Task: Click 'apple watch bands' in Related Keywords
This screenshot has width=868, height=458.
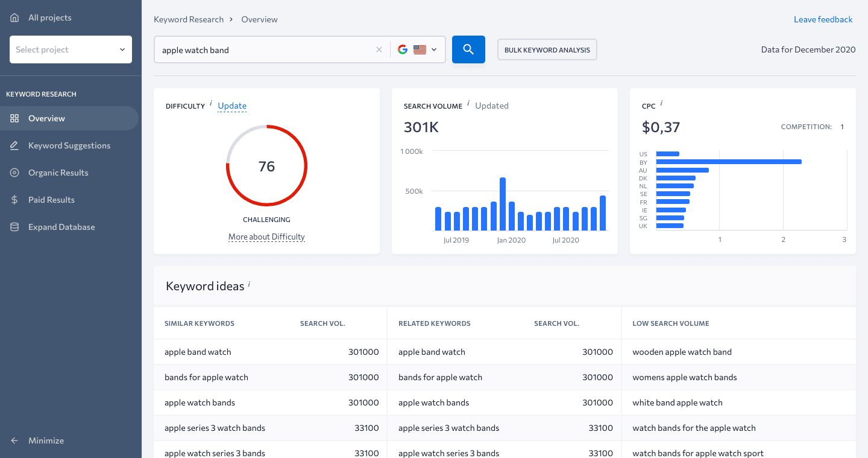Action: click(433, 402)
